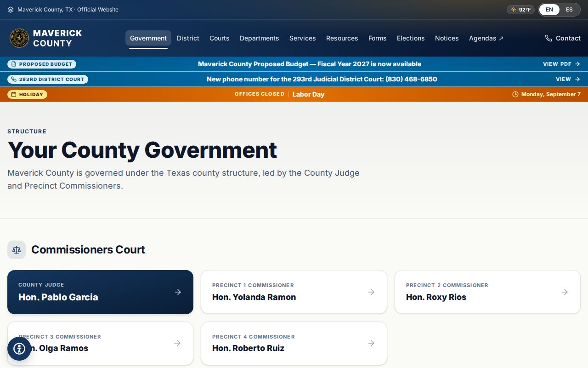Click the document icon in Proposed Budget badge
Viewport: 588px width, 368px height.
tap(14, 64)
